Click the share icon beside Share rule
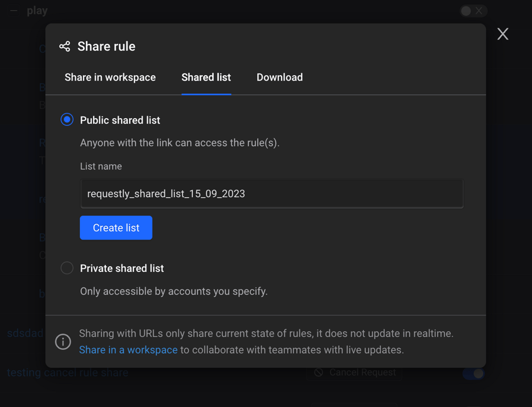This screenshot has height=407, width=532. coord(65,47)
